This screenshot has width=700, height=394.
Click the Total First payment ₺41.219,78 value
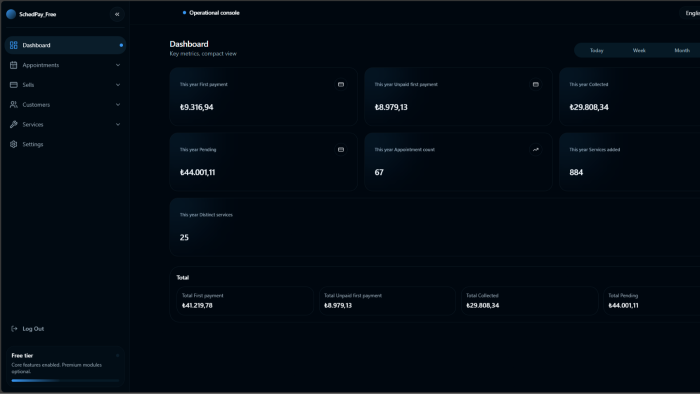tap(197, 306)
